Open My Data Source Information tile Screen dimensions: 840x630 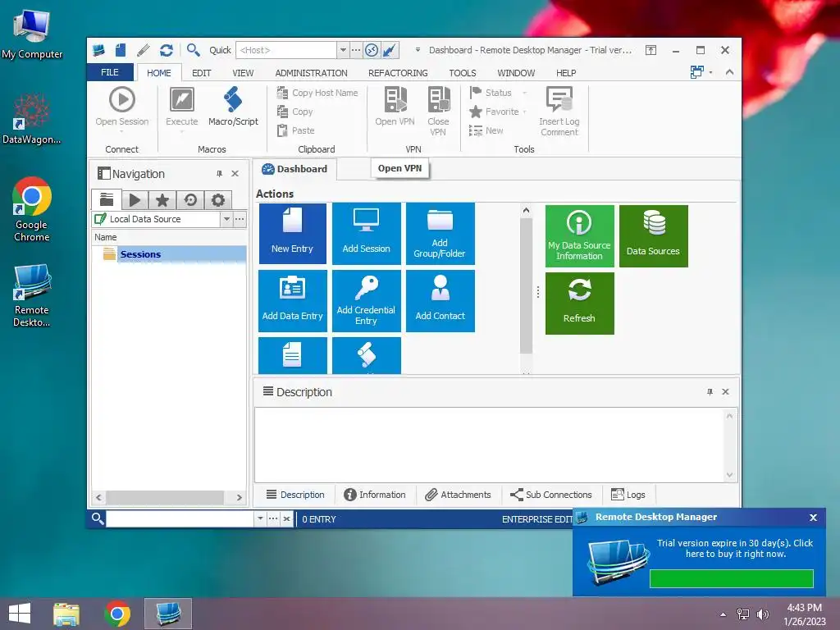[580, 235]
